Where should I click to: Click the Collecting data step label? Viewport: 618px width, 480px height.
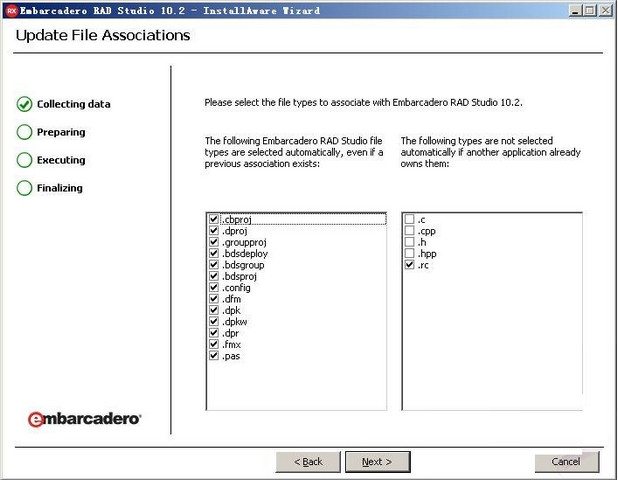tap(74, 104)
